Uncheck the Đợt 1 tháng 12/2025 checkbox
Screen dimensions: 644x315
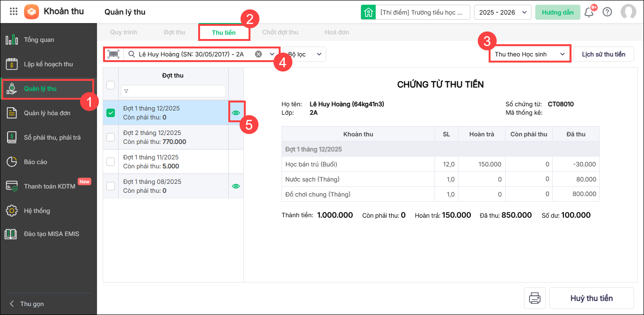[x=111, y=113]
